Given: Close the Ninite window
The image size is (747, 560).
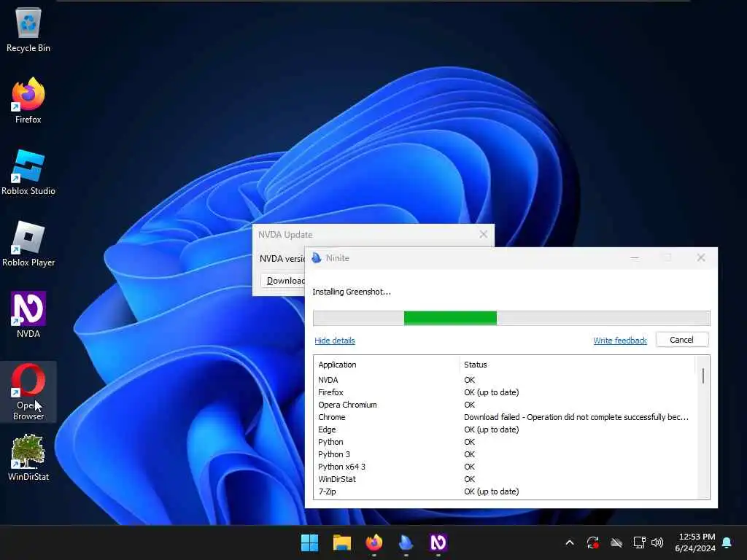Looking at the screenshot, I should click(701, 257).
